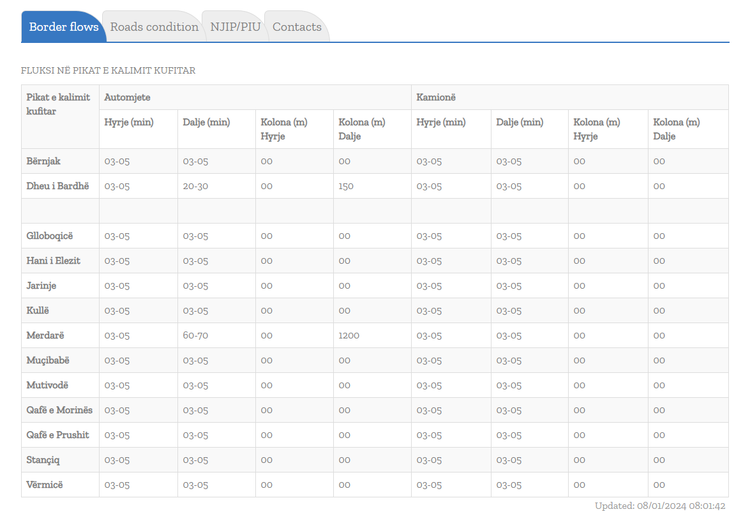
Task: Click the Merdarë row name
Action: (45, 335)
